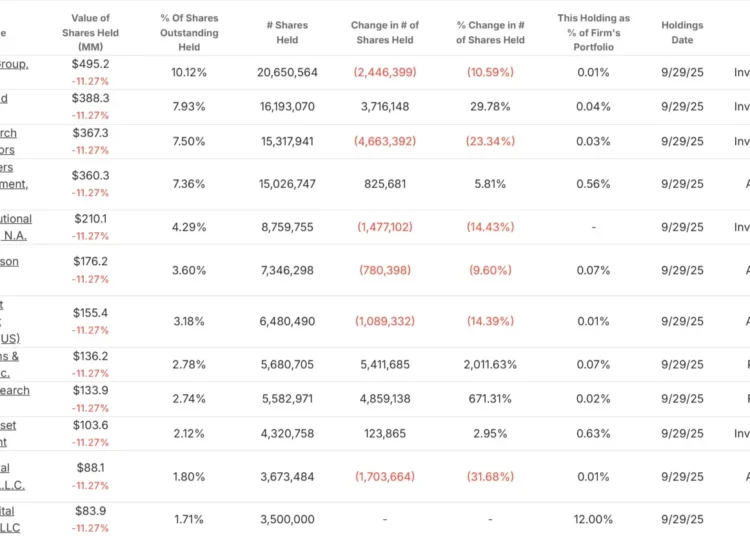This screenshot has height=536, width=750.
Task: Open the holder link ending in 'roup,'
Action: (x=14, y=64)
